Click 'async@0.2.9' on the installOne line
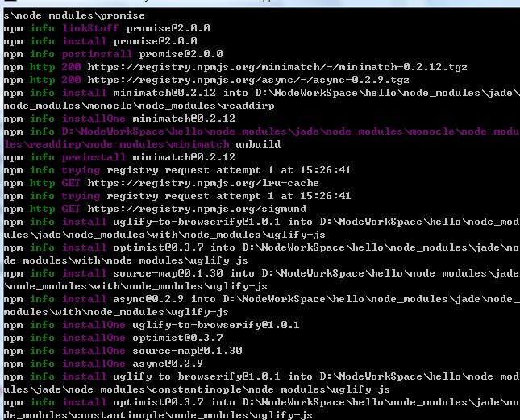The image size is (520, 420). pyautogui.click(x=168, y=364)
